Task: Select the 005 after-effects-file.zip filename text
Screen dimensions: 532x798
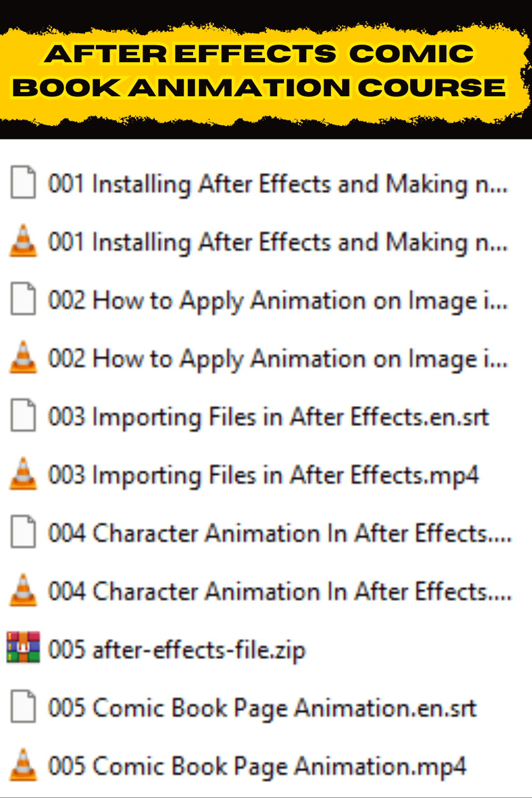Action: click(x=177, y=650)
